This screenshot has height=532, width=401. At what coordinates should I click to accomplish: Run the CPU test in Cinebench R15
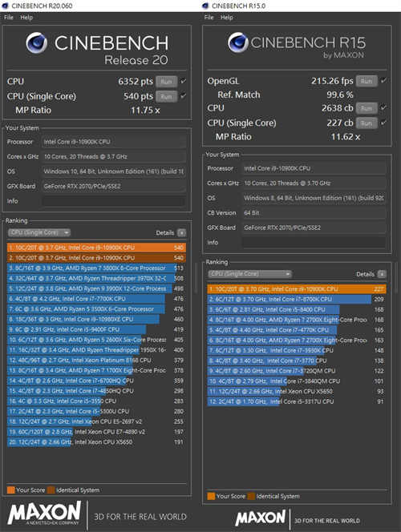[x=367, y=108]
